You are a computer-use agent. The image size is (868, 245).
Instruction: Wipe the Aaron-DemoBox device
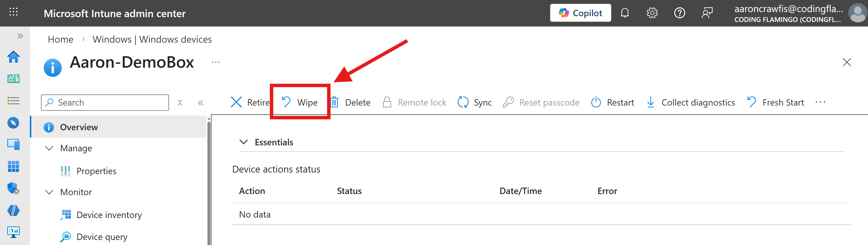[x=300, y=102]
